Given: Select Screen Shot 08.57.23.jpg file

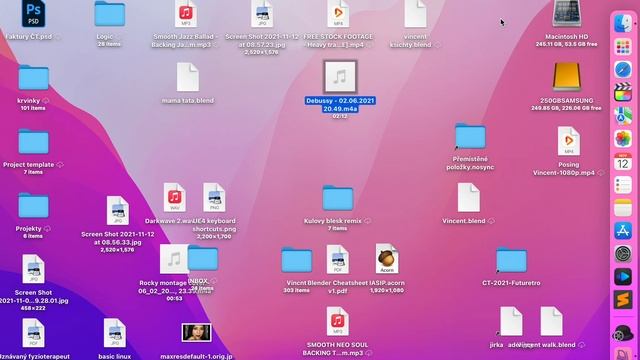Looking at the screenshot, I should click(x=262, y=13).
